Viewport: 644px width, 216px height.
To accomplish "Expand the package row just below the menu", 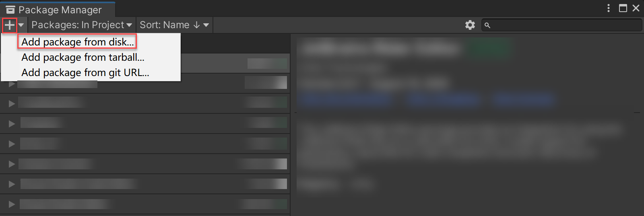I will [12, 84].
